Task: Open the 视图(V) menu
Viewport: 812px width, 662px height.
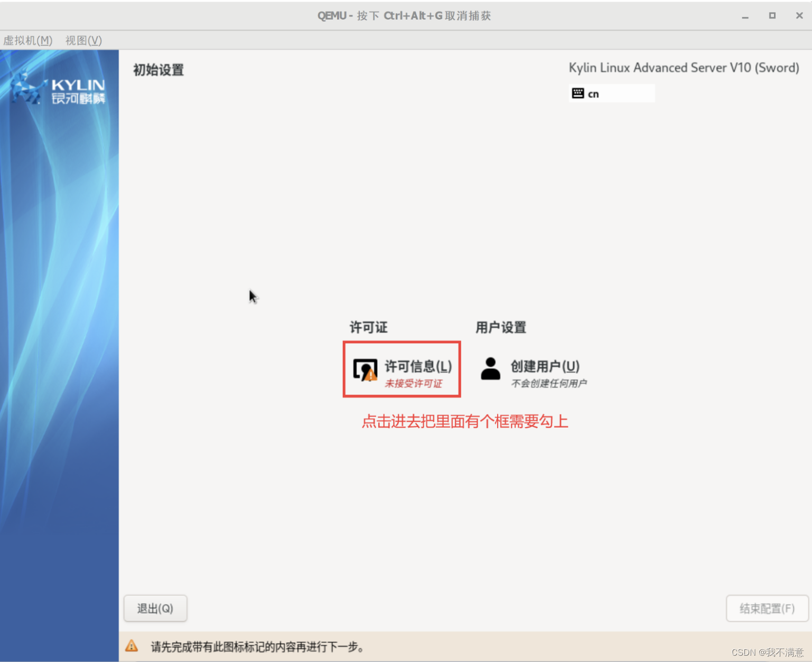Action: point(83,40)
